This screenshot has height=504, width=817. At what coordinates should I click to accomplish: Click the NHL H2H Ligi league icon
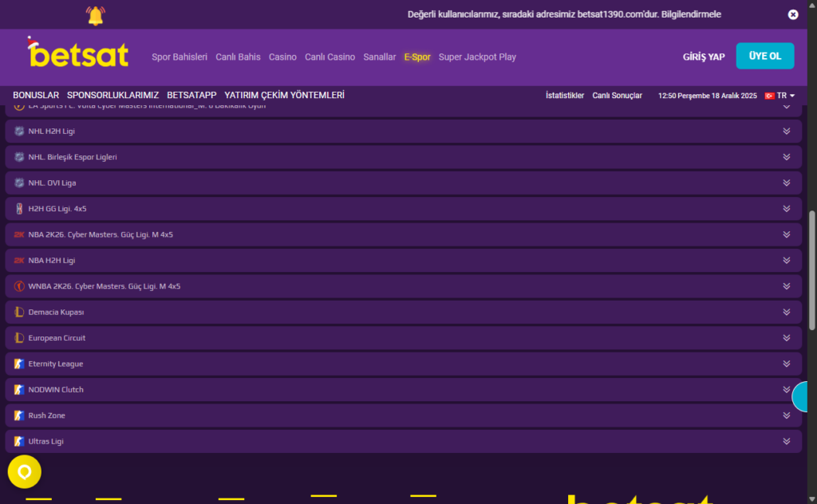pyautogui.click(x=19, y=131)
